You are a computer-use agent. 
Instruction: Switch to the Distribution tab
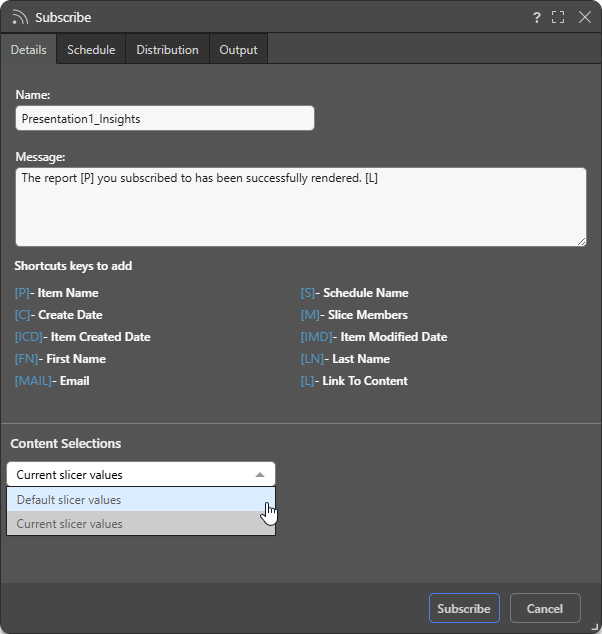click(167, 50)
